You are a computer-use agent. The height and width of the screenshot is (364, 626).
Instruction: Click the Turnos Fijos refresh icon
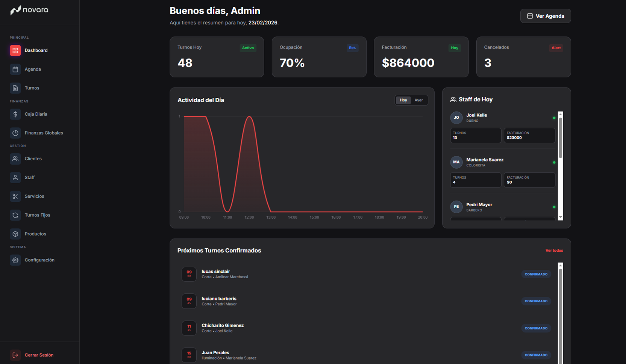(x=15, y=215)
